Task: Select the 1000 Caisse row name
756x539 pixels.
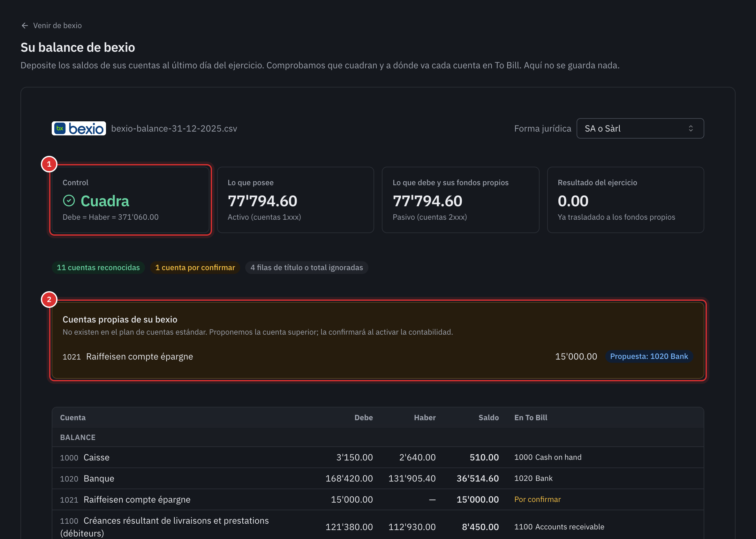Action: point(85,457)
